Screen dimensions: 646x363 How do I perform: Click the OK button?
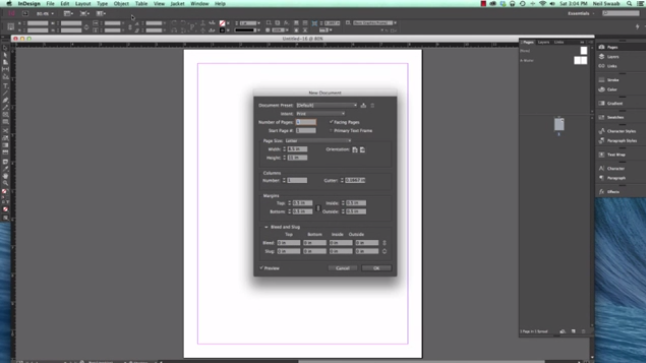pyautogui.click(x=376, y=268)
